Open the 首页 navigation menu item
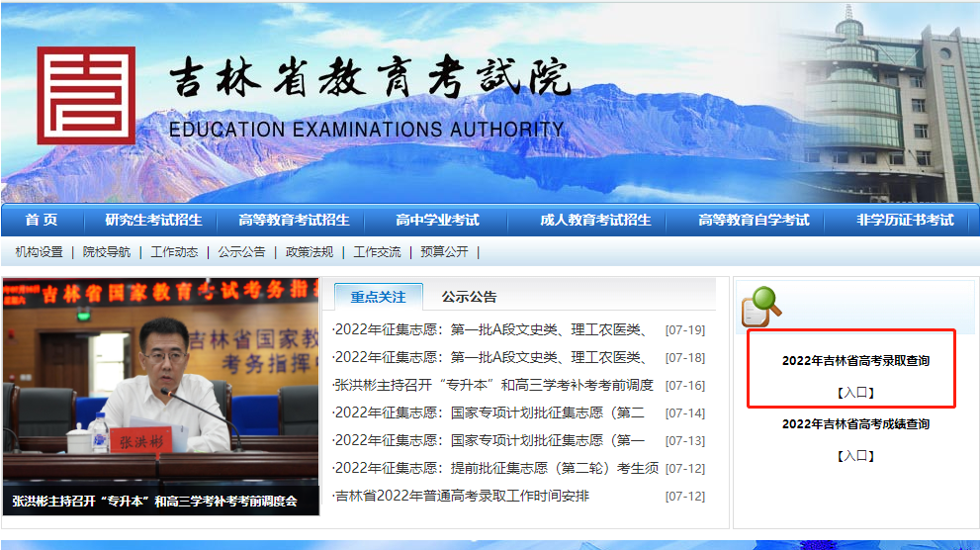 [42, 220]
